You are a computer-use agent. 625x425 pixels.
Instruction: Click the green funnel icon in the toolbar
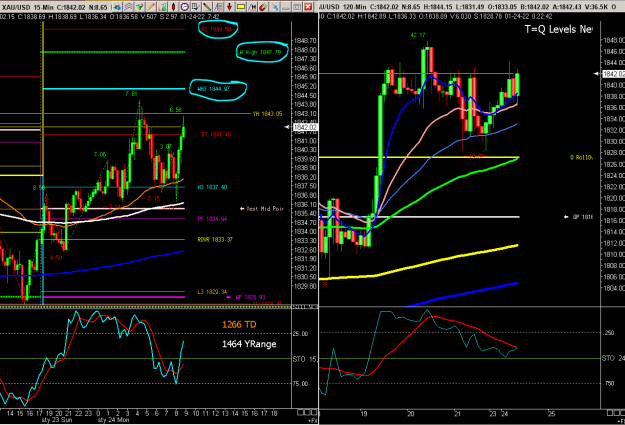tap(140, 7)
